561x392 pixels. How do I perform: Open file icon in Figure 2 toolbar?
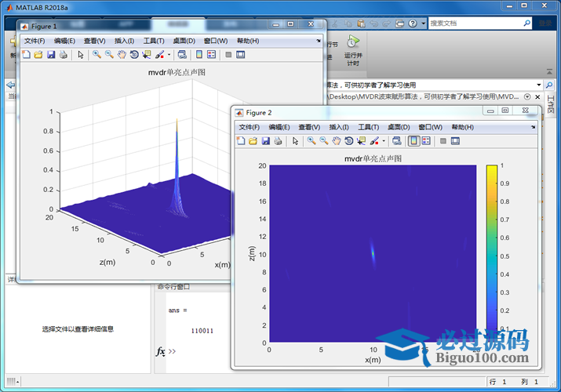coord(253,141)
